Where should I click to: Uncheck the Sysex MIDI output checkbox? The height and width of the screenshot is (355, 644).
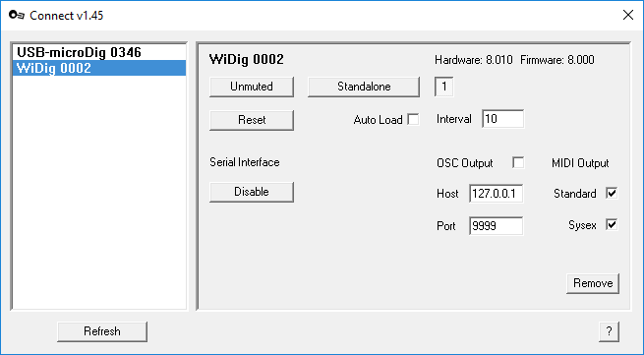612,225
